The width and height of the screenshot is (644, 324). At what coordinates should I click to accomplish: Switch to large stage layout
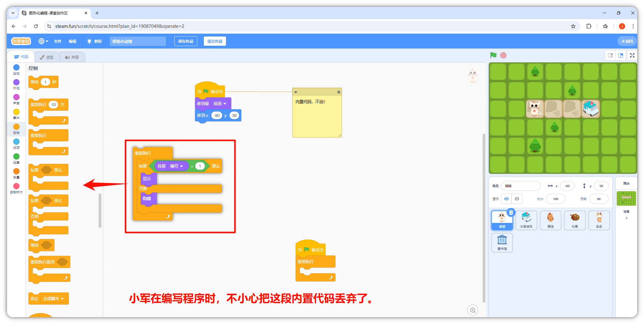click(621, 55)
